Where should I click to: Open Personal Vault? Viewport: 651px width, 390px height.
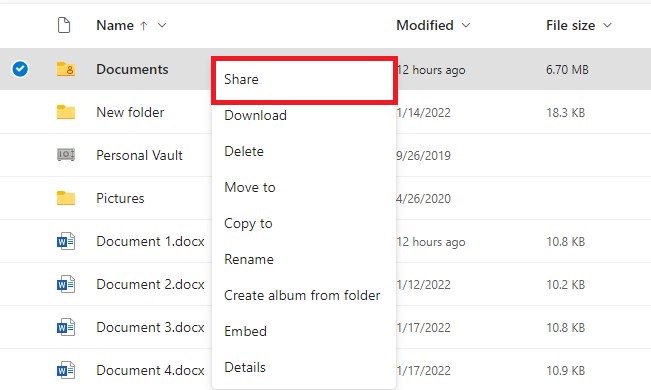139,155
